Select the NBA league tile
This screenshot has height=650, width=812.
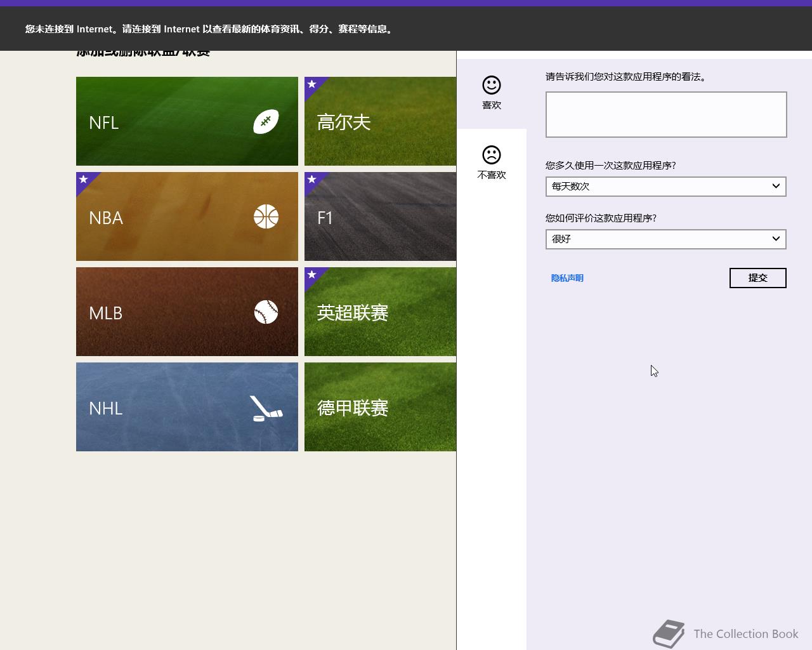pos(187,216)
